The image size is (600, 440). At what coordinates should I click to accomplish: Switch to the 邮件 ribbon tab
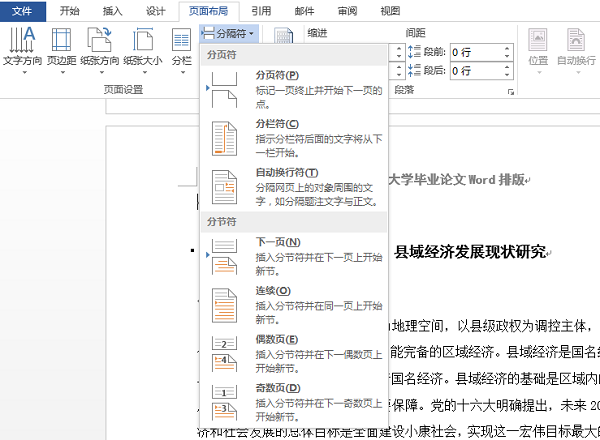[x=304, y=11]
